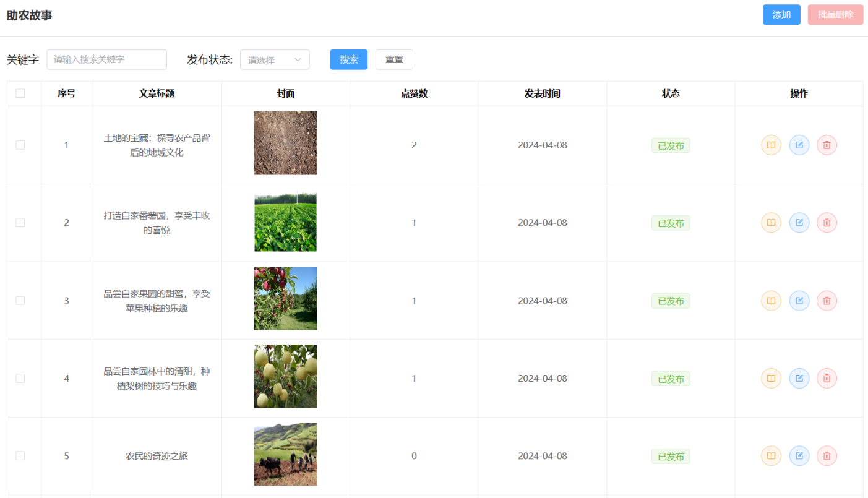Delete the apple orchard article row 3
The width and height of the screenshot is (868, 498).
(827, 301)
